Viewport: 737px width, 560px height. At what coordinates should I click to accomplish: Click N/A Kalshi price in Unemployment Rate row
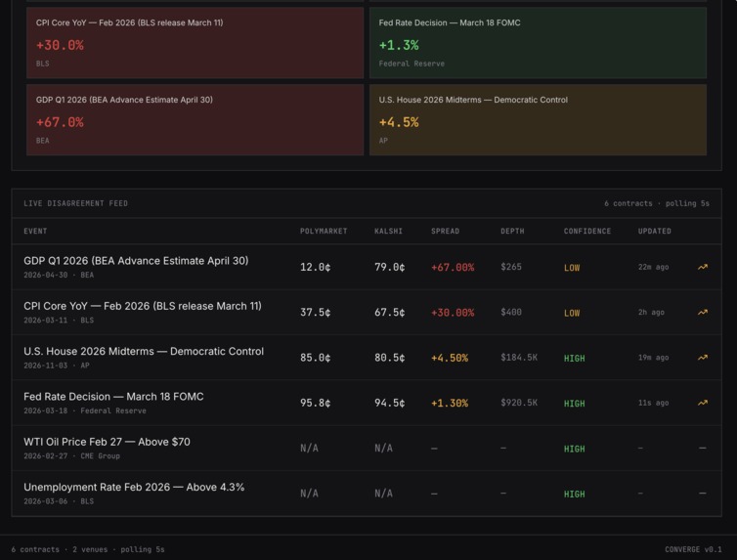click(x=383, y=494)
